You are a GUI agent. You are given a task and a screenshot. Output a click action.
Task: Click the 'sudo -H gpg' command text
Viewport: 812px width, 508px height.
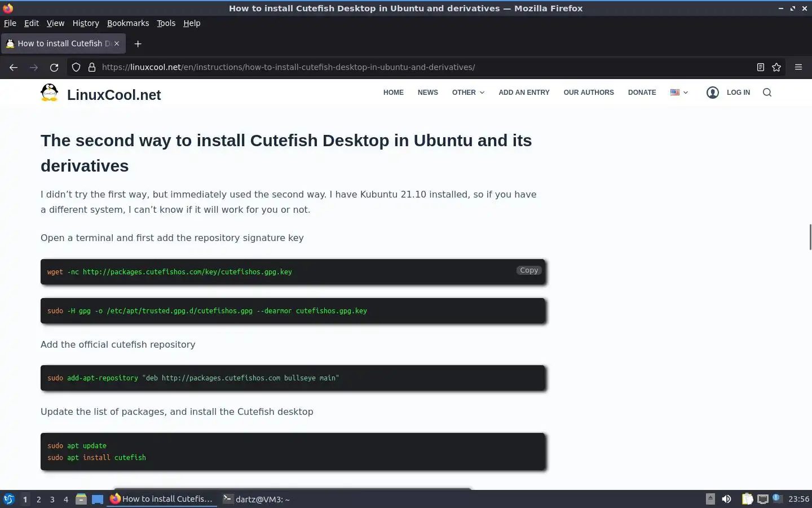(207, 311)
